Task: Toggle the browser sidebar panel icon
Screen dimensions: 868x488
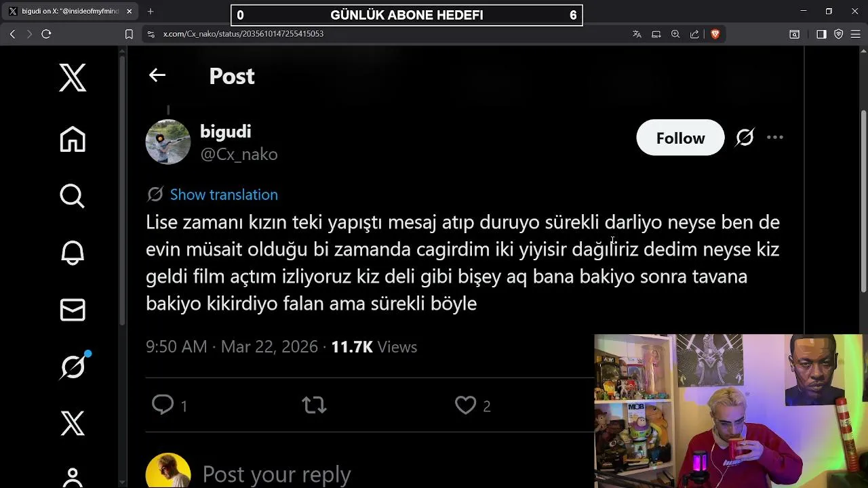Action: pos(821,34)
